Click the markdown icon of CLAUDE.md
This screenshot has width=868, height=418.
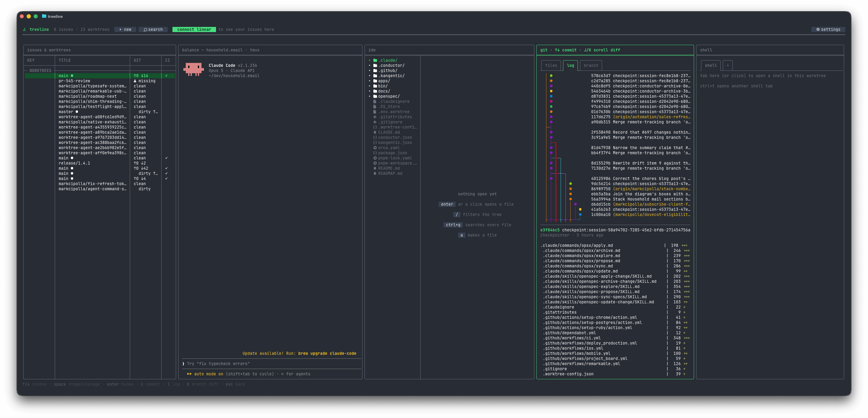click(375, 132)
